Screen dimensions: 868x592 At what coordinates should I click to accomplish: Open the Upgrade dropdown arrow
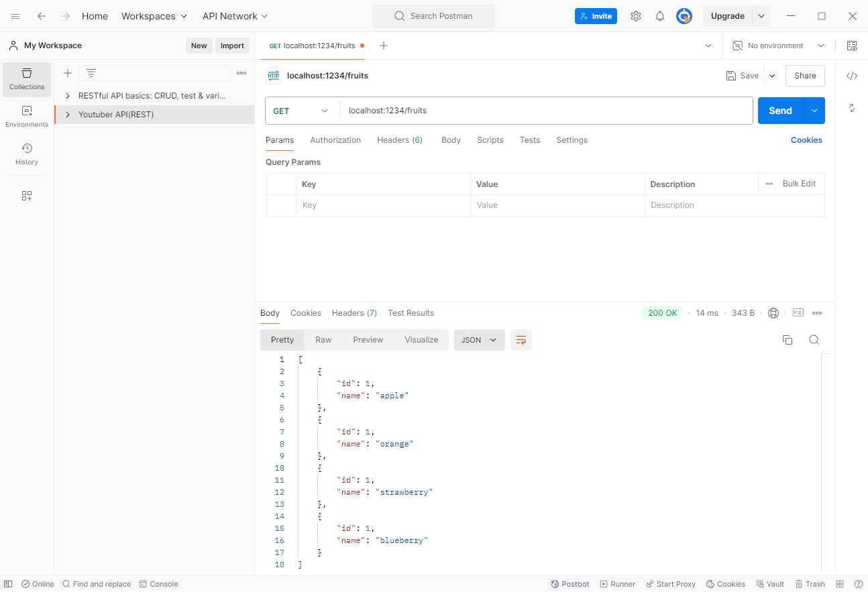(x=761, y=16)
